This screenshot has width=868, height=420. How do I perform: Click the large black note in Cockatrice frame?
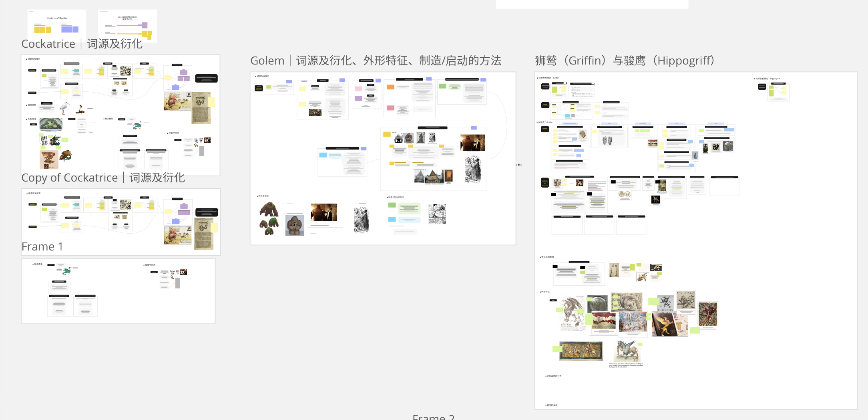tap(206, 79)
